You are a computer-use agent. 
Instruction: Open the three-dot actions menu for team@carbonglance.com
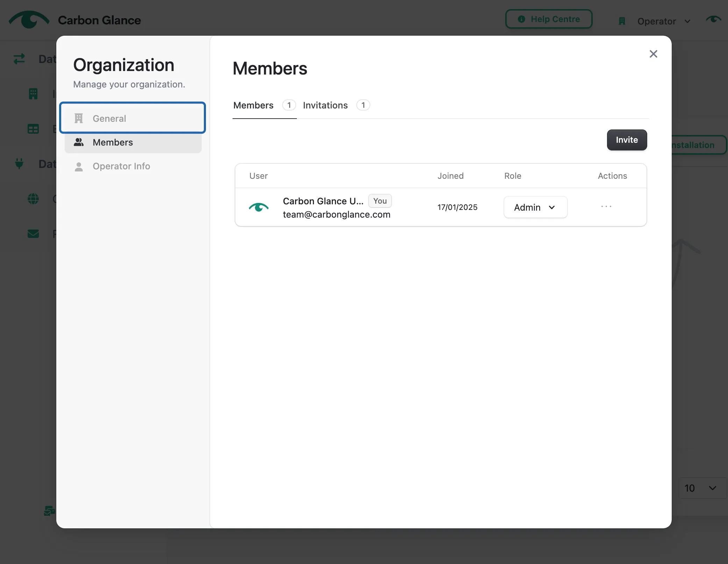point(606,207)
